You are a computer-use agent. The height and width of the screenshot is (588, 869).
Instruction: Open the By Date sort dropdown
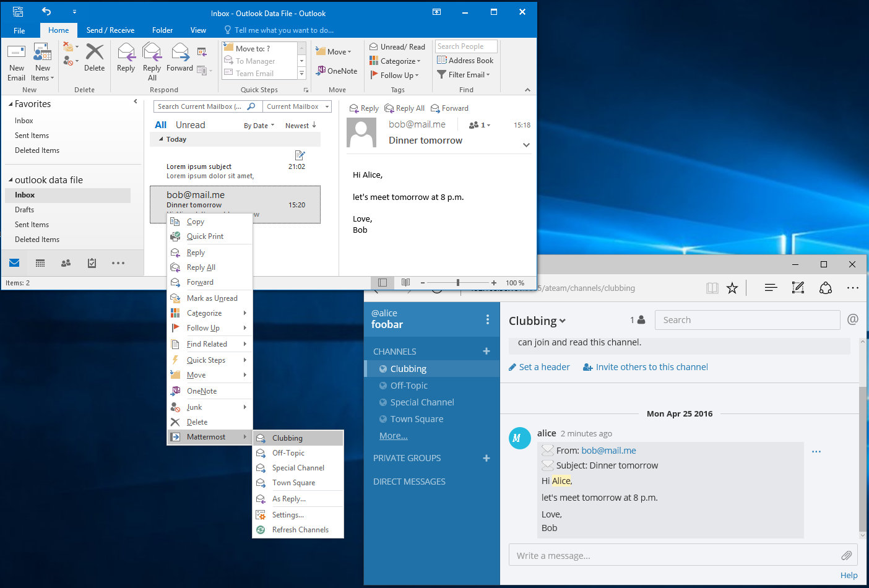pyautogui.click(x=259, y=126)
